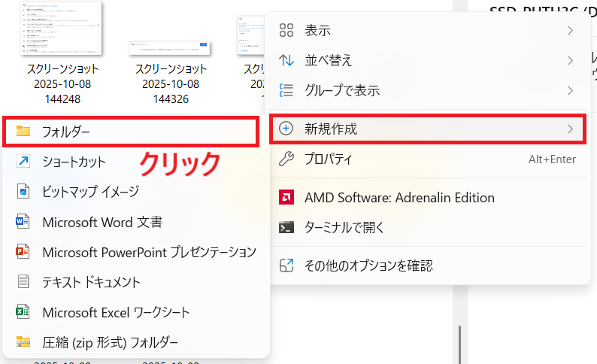Click the PowerPoint プレゼンテーション icon

[x=23, y=252]
